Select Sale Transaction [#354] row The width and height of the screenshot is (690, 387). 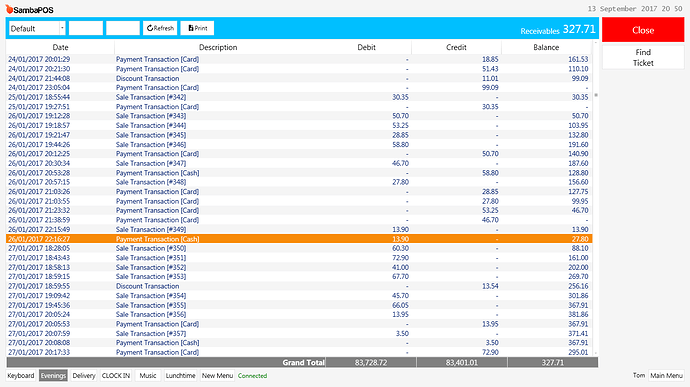pyautogui.click(x=299, y=296)
